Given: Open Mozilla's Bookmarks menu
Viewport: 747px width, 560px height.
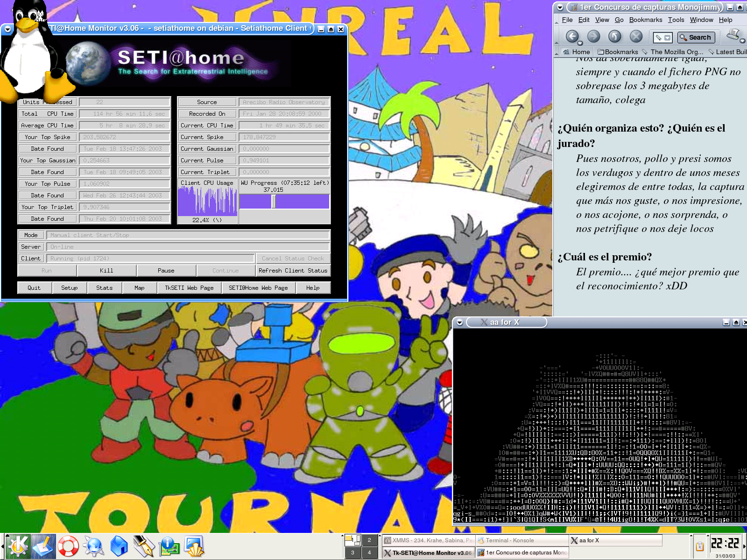Looking at the screenshot, I should tap(645, 20).
